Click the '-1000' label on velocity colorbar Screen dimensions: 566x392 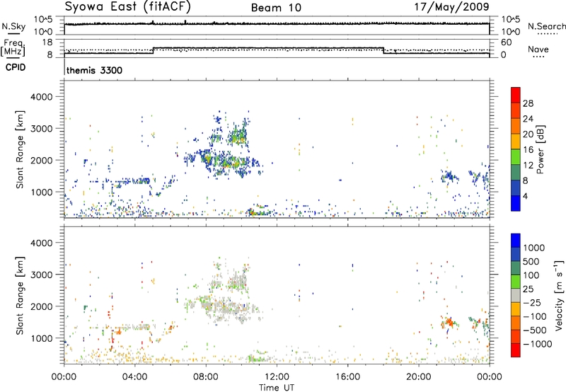point(538,344)
